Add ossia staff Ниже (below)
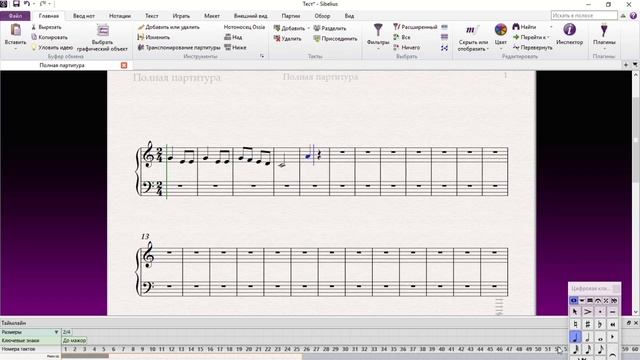The image size is (640, 360). point(235,47)
